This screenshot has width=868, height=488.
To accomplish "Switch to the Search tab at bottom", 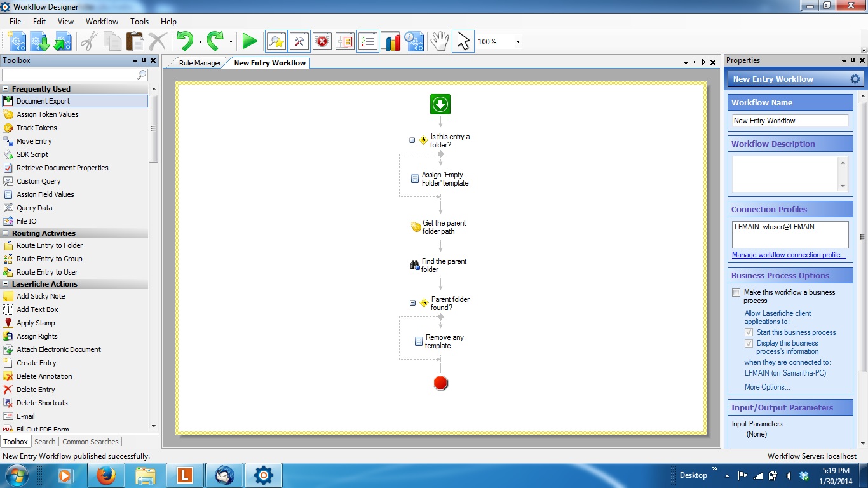I will click(x=44, y=442).
